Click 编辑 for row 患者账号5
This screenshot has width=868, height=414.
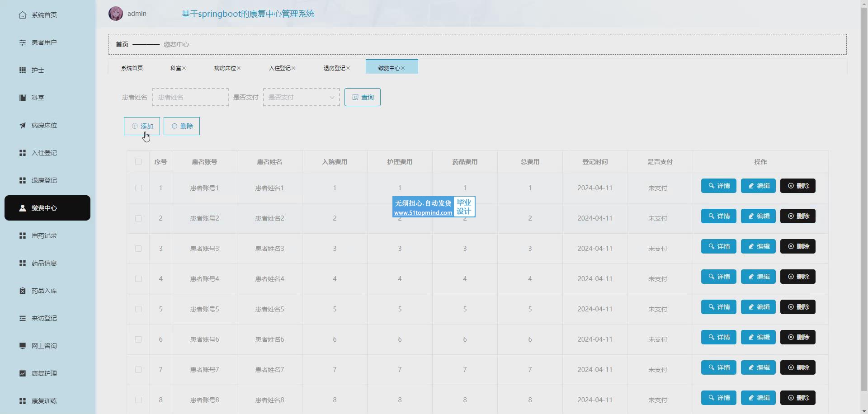coord(758,307)
